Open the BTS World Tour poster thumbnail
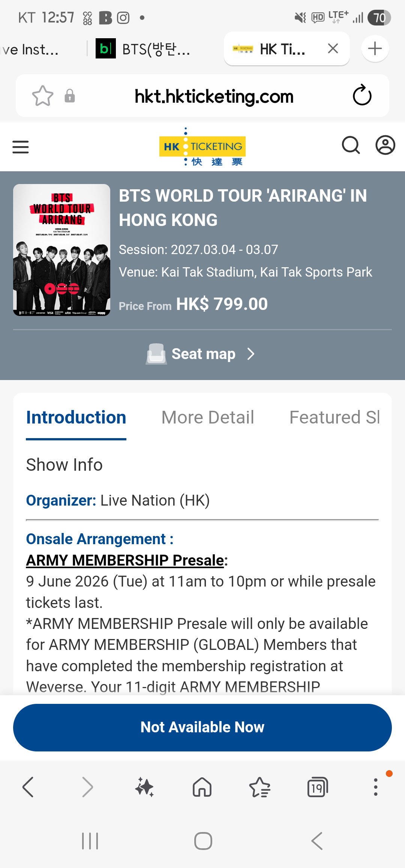405x868 pixels. [x=61, y=250]
